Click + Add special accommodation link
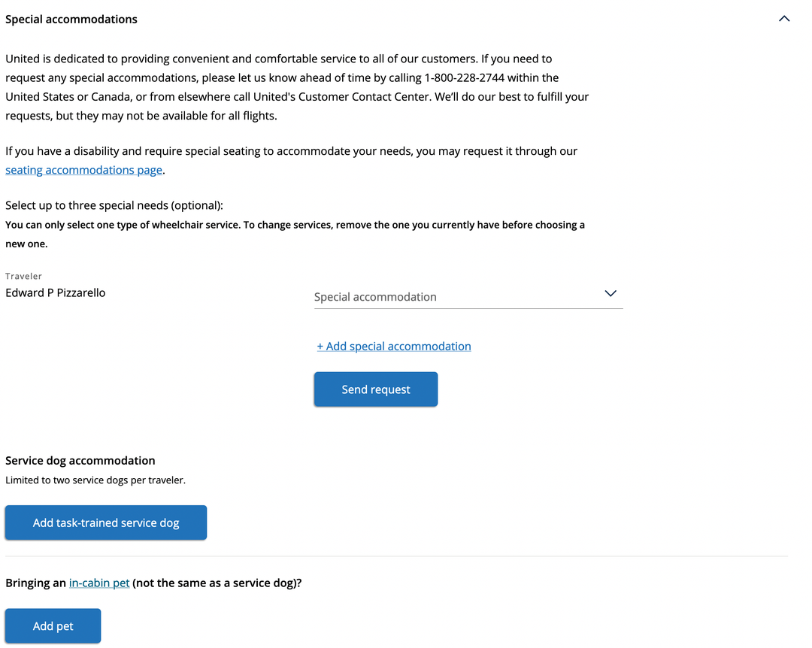The height and width of the screenshot is (648, 812). tap(394, 346)
